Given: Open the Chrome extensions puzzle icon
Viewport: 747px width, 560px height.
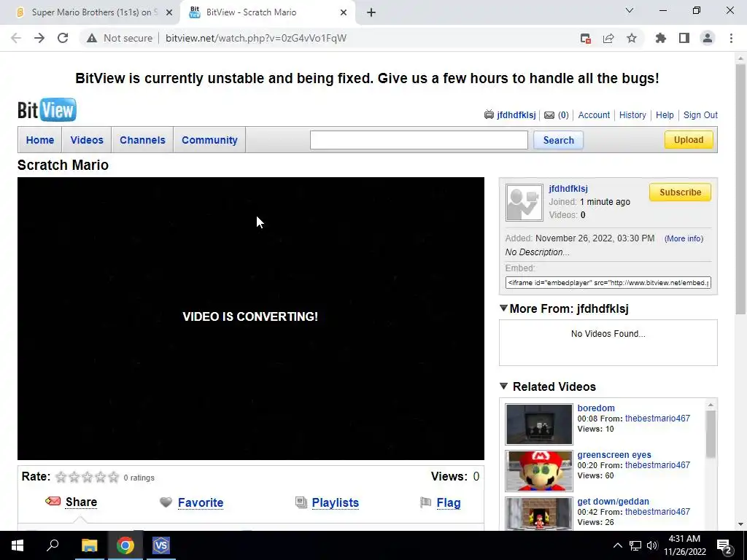Looking at the screenshot, I should coord(661,38).
